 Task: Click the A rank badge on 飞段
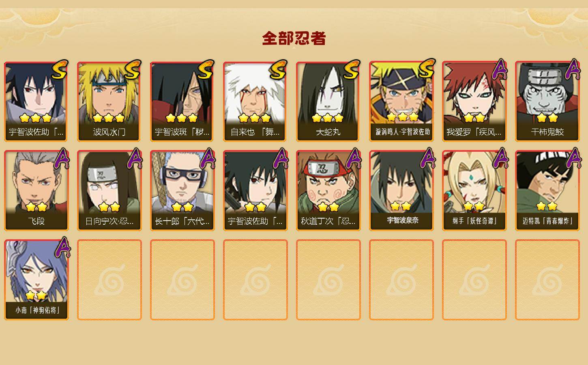pos(62,159)
